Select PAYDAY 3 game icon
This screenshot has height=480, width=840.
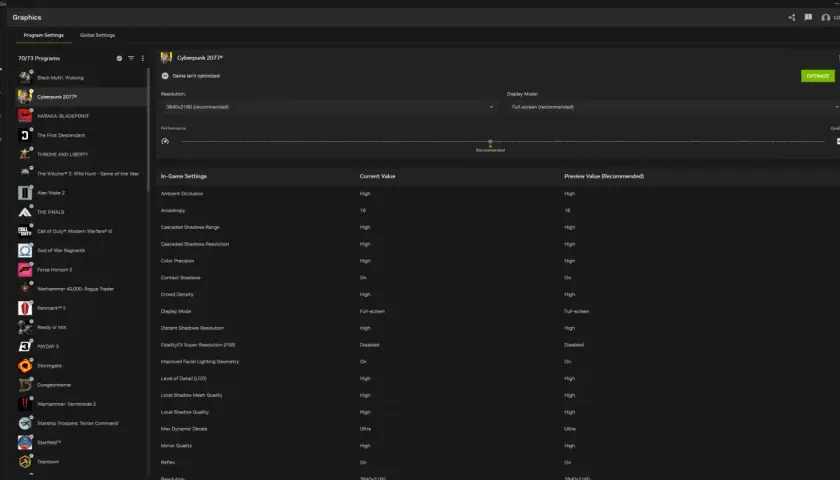point(25,347)
